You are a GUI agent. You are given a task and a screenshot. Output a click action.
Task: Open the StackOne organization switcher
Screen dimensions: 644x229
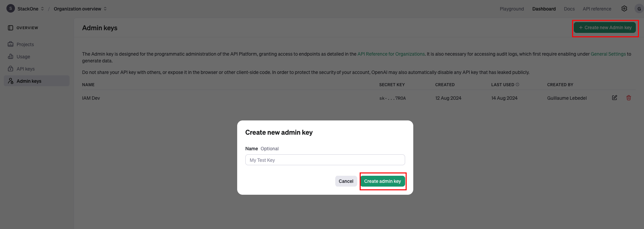pos(43,8)
